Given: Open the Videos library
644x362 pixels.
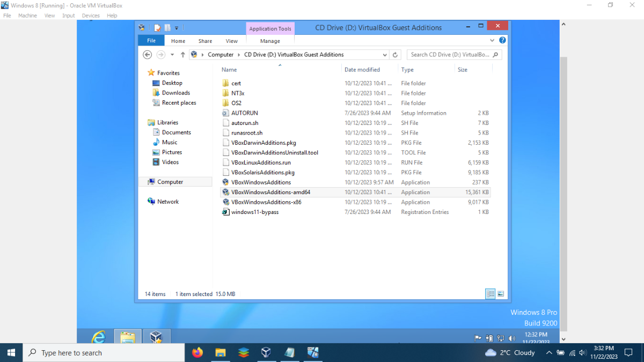Looking at the screenshot, I should click(x=170, y=162).
